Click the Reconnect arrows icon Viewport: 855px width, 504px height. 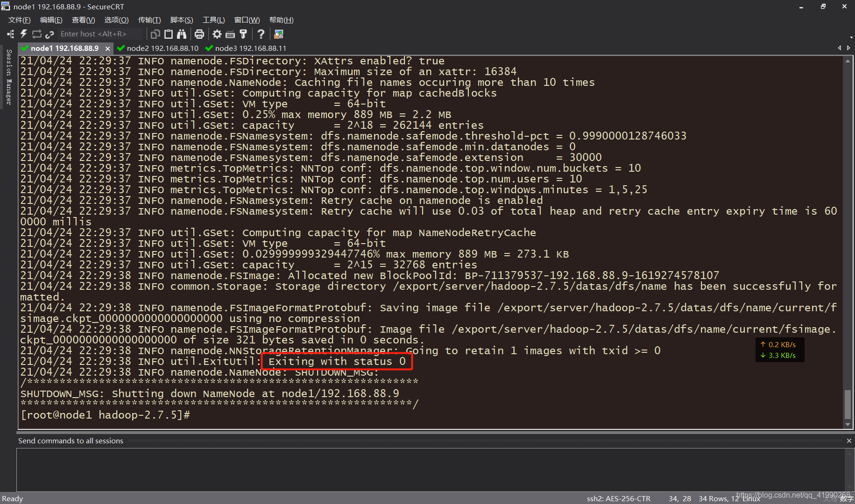(x=36, y=34)
